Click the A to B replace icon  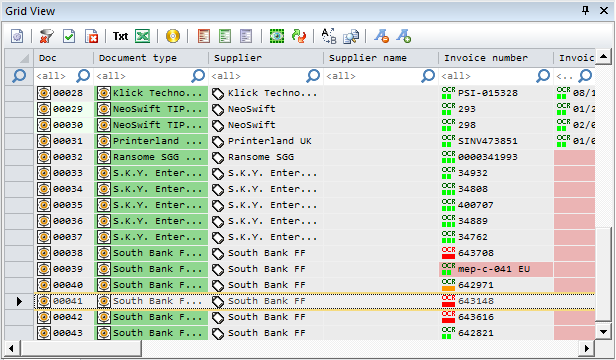(x=329, y=37)
